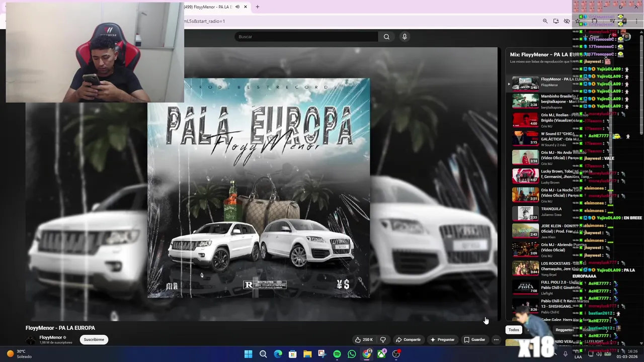Select the Reggaeton filter chip
644x362 pixels.
565,330
